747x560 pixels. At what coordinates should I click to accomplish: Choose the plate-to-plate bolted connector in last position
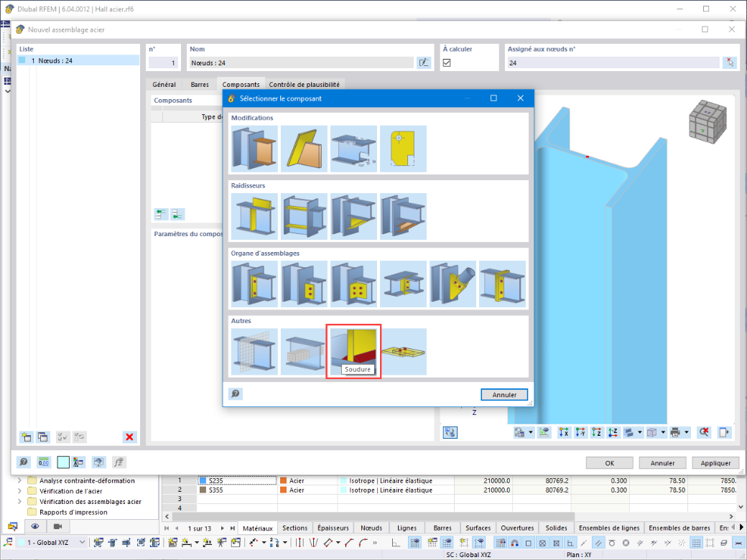pyautogui.click(x=502, y=284)
